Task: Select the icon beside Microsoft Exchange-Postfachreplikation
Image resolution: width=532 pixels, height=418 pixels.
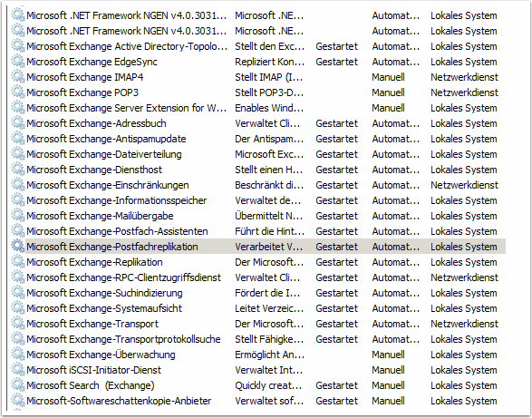Action: pos(17,246)
